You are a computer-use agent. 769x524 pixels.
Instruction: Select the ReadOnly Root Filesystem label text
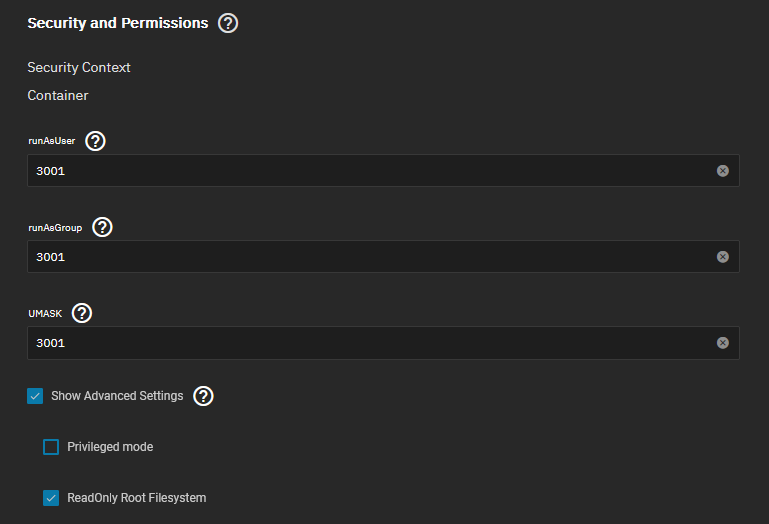coord(137,498)
